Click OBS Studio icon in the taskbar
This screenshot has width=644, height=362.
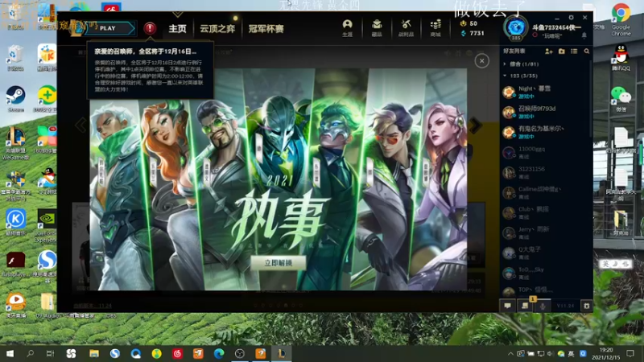(x=240, y=353)
